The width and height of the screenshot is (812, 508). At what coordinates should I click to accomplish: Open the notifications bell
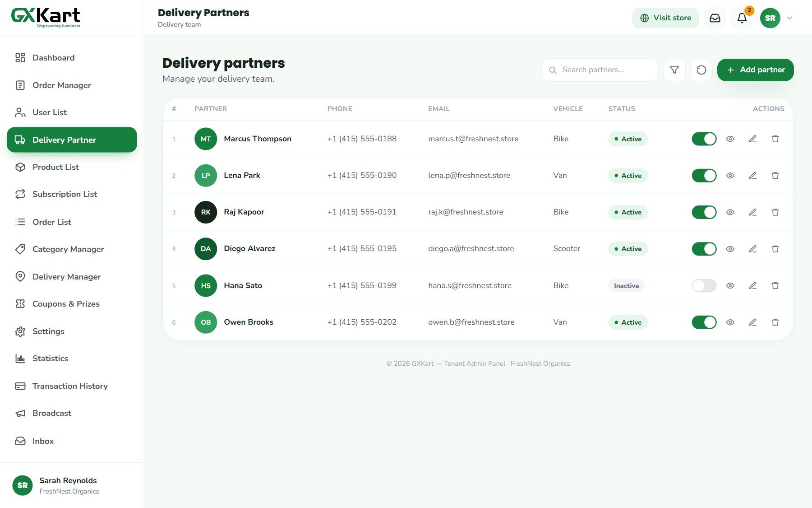pos(742,18)
